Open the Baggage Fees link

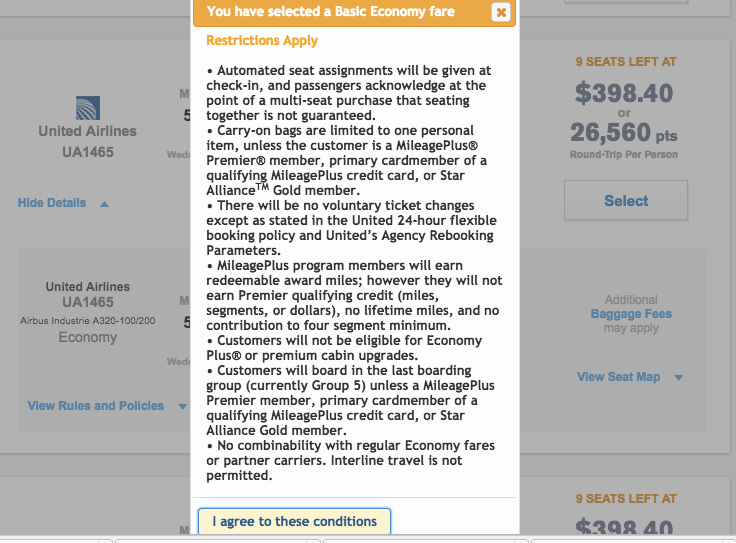pyautogui.click(x=631, y=314)
